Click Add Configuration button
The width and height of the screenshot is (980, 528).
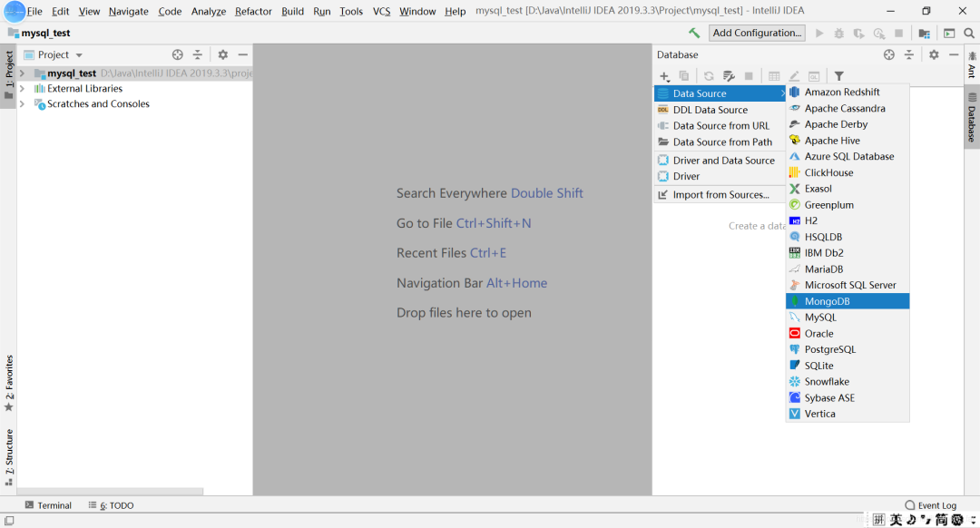click(x=757, y=34)
